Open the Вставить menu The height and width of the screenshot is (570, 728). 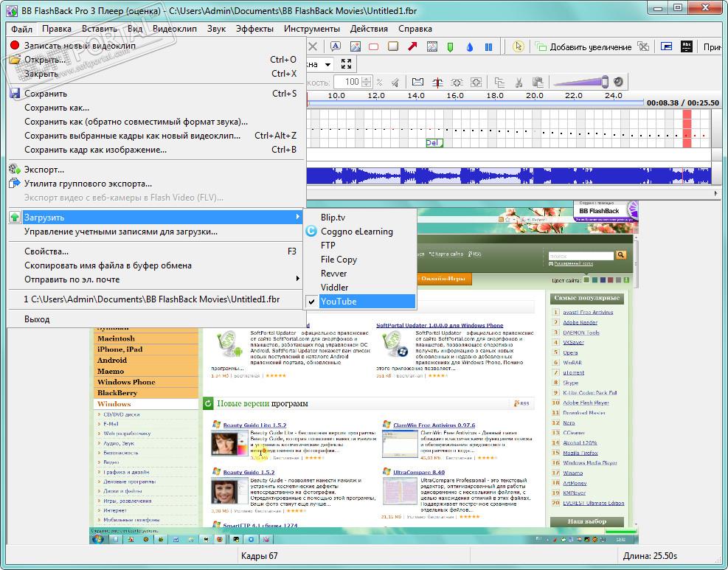point(100,29)
